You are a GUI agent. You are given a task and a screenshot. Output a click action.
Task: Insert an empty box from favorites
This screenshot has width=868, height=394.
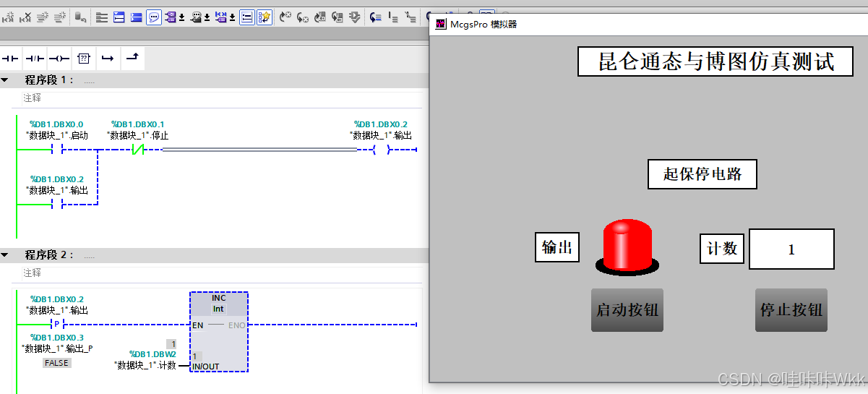(x=84, y=58)
